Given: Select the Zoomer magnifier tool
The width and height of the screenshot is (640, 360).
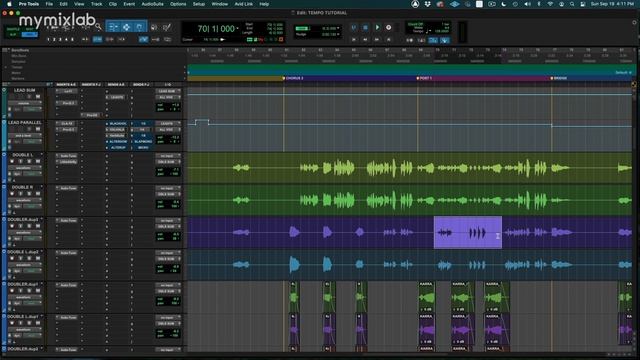Looking at the screenshot, I should (98, 27).
